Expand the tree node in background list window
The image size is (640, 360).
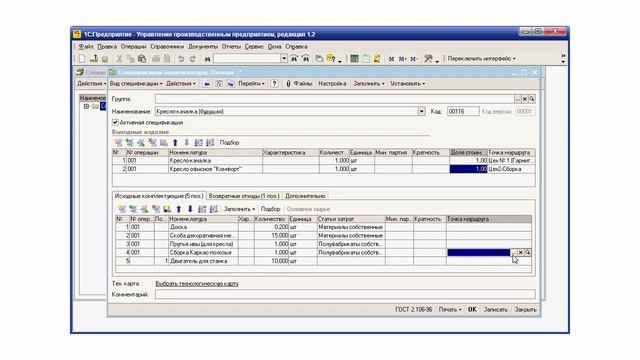(x=86, y=106)
